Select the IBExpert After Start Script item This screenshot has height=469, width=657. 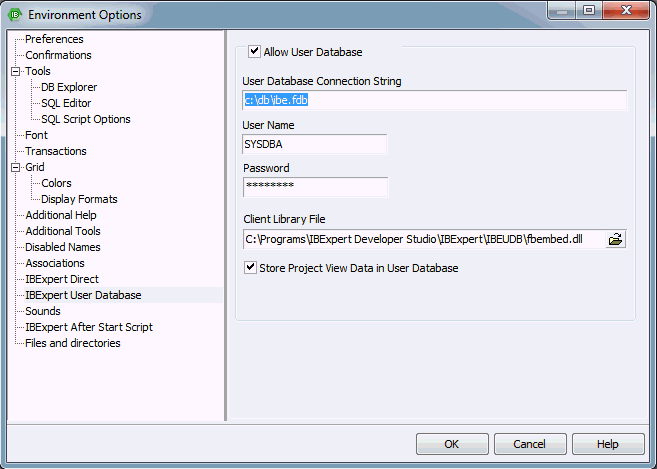[x=89, y=327]
